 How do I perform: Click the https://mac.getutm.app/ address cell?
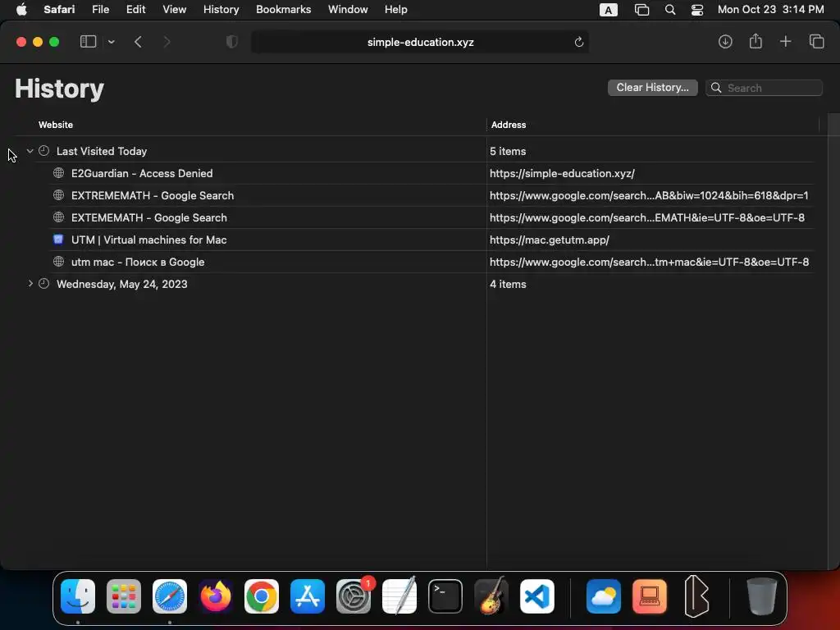[x=549, y=240]
